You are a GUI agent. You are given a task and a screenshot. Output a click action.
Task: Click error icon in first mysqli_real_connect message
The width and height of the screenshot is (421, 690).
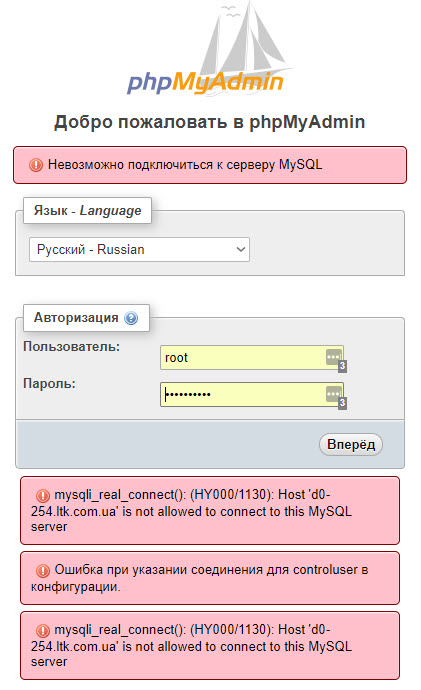click(43, 496)
